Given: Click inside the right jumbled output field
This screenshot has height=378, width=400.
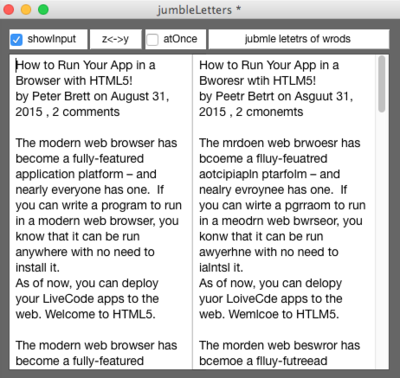Looking at the screenshot, I should pyautogui.click(x=284, y=212).
